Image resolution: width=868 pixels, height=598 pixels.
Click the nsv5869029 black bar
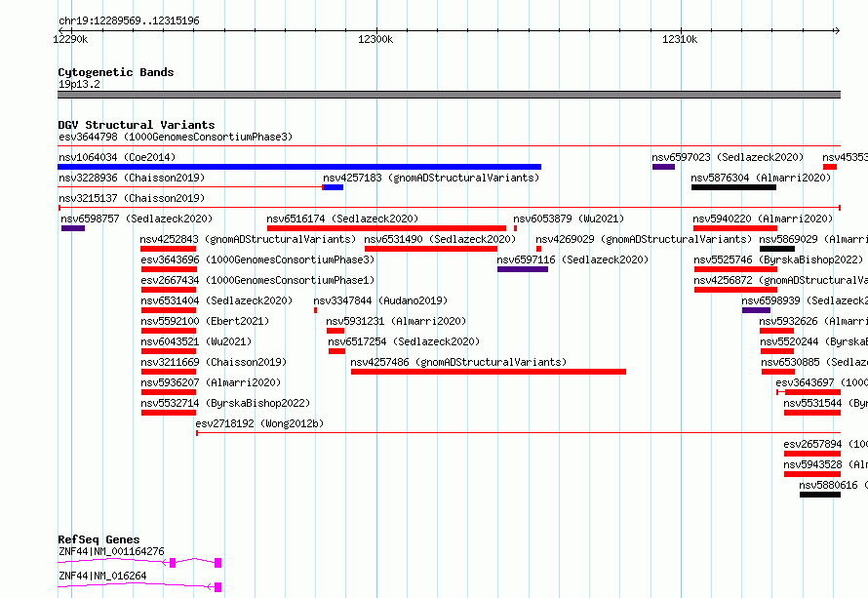[777, 249]
